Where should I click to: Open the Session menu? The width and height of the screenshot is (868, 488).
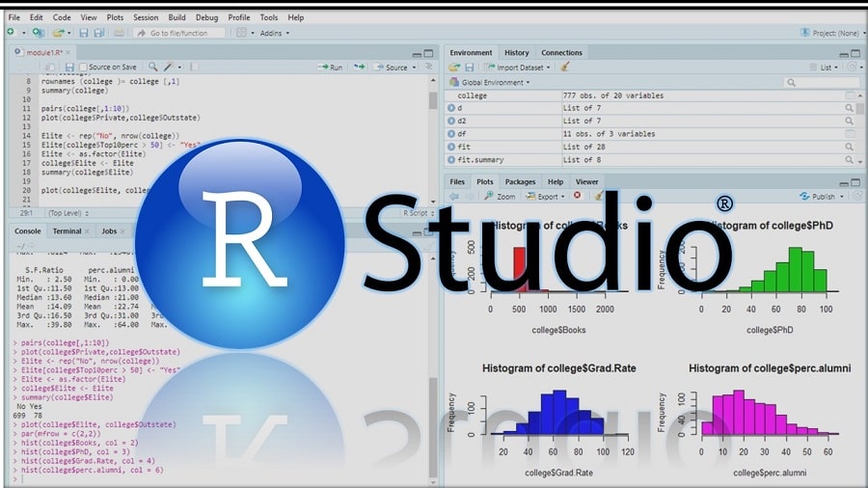146,17
